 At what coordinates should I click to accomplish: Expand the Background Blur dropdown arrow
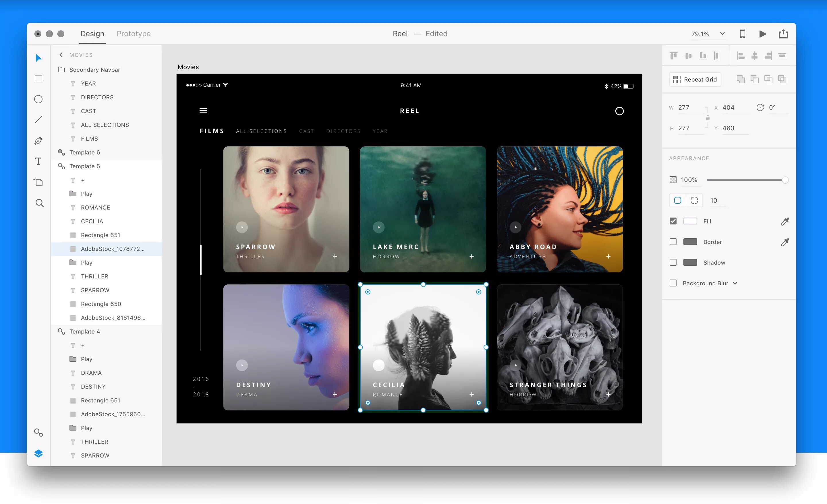[x=735, y=283]
